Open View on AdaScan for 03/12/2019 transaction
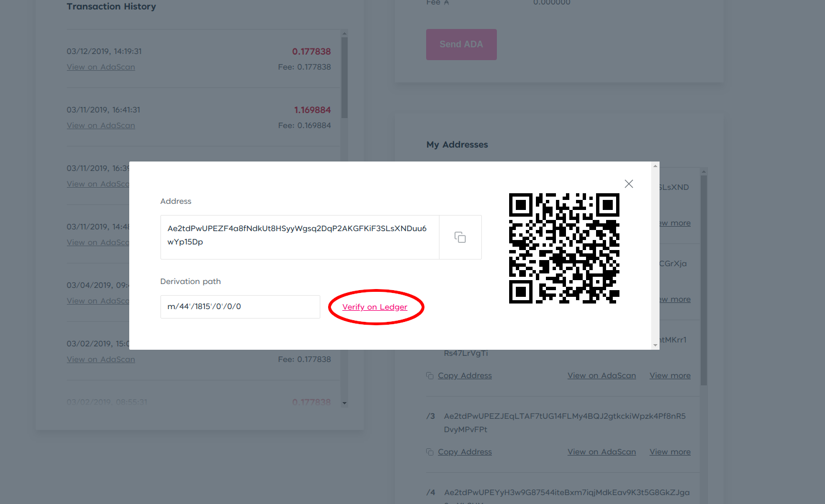The height and width of the screenshot is (504, 825). coord(101,67)
